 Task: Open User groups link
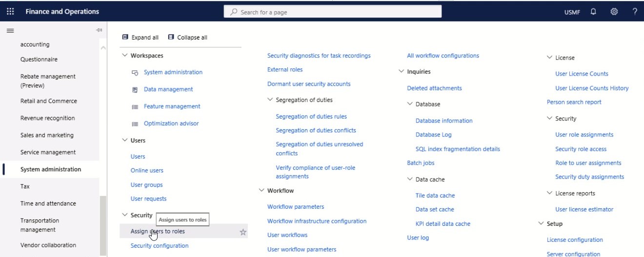[x=146, y=185]
